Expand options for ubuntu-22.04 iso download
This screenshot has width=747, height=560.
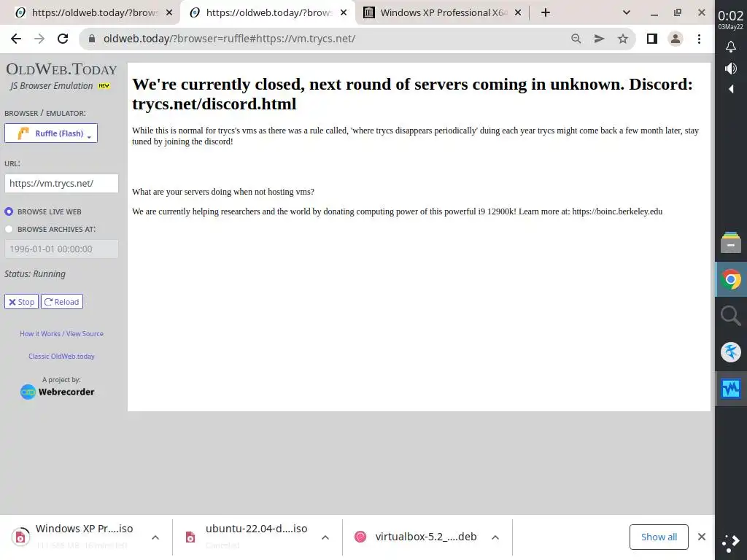pos(325,537)
